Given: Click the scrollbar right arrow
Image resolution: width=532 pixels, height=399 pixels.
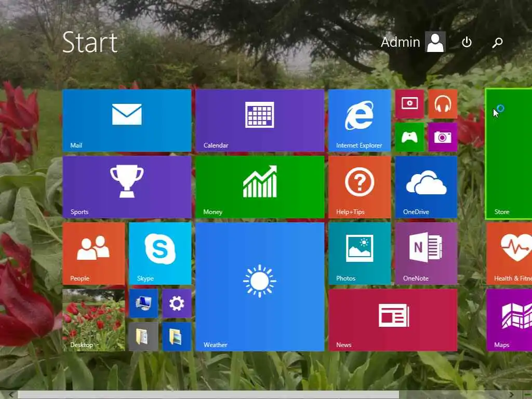Looking at the screenshot, I should point(512,395).
